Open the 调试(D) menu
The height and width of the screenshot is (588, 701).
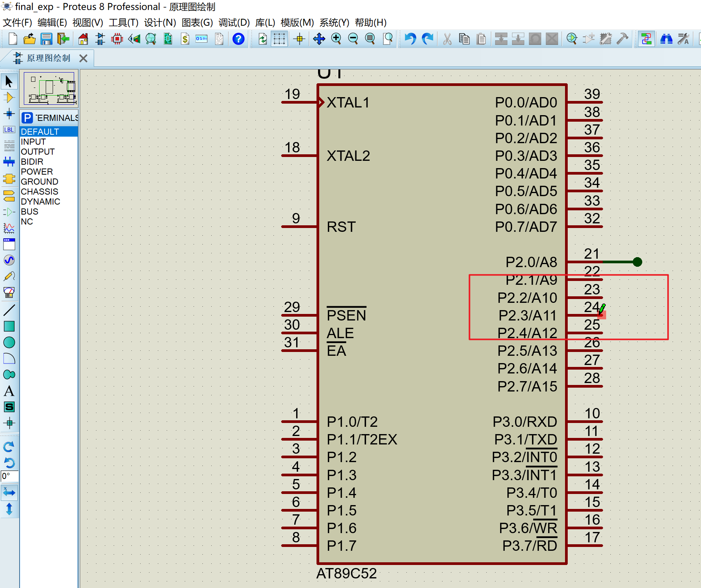(234, 23)
